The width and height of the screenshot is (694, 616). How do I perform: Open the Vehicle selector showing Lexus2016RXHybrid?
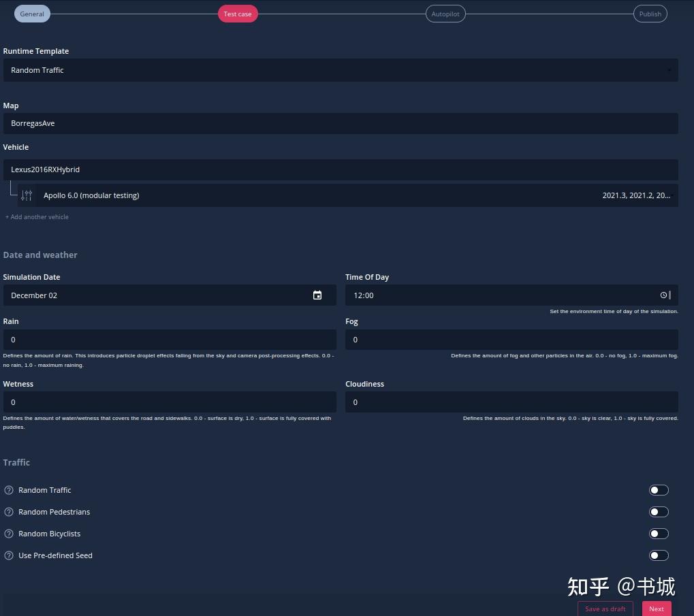click(x=341, y=169)
